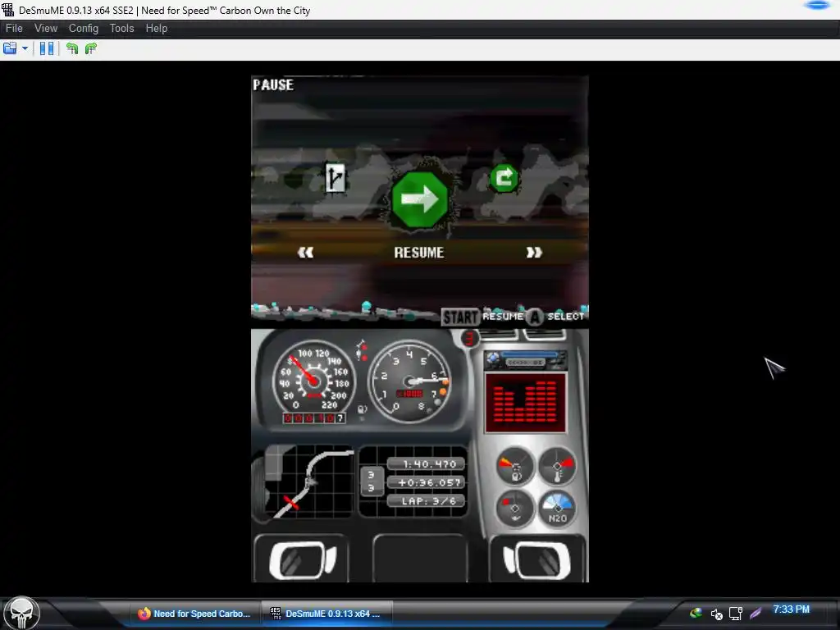This screenshot has height=630, width=840.
Task: Click the right side mirror view
Action: pos(536,560)
